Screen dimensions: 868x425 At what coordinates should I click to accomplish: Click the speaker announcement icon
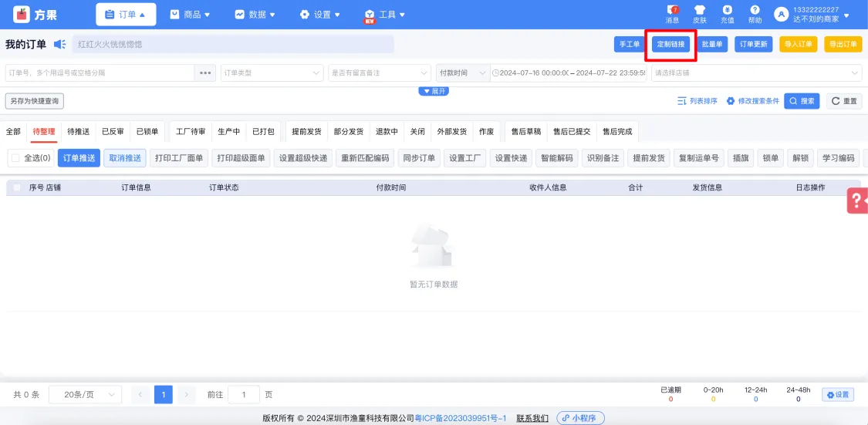[59, 45]
